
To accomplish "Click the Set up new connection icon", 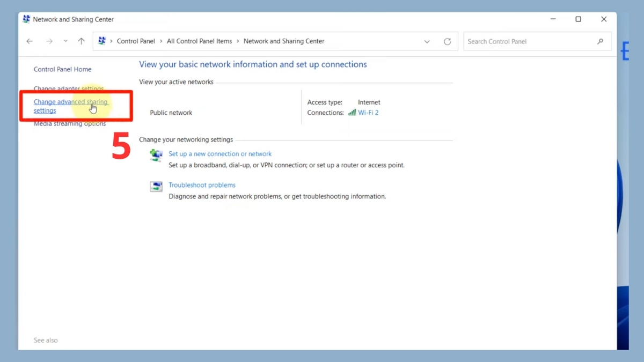I will coord(156,156).
